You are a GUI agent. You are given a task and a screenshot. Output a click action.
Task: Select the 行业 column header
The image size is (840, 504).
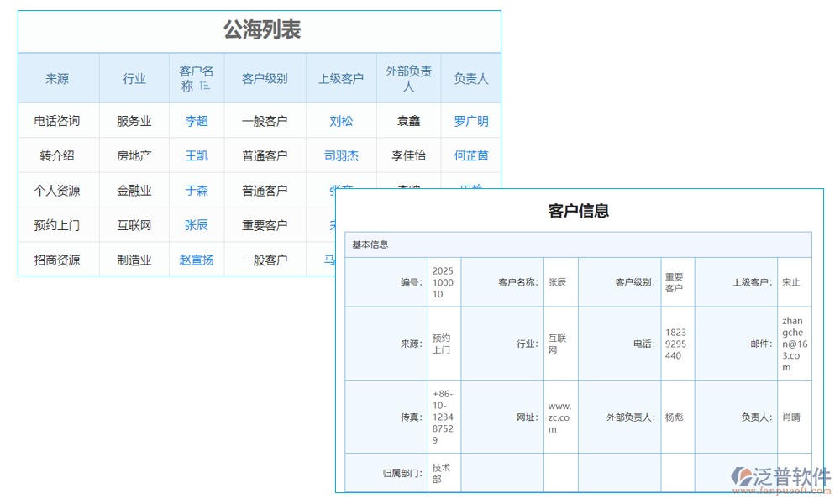click(x=133, y=77)
